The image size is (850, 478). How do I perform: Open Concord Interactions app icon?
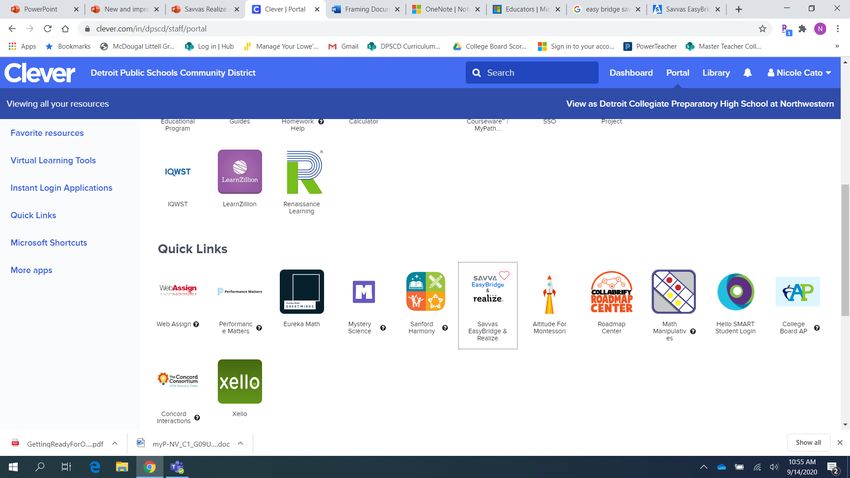coord(178,379)
